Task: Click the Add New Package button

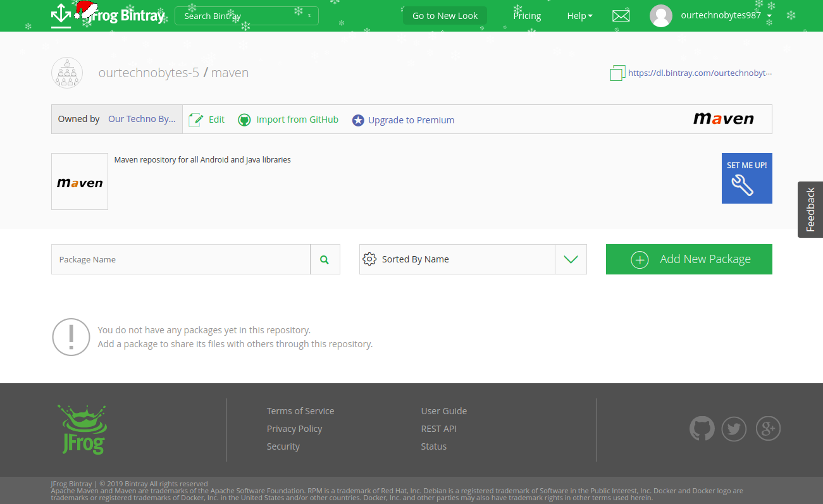Action: [x=689, y=259]
